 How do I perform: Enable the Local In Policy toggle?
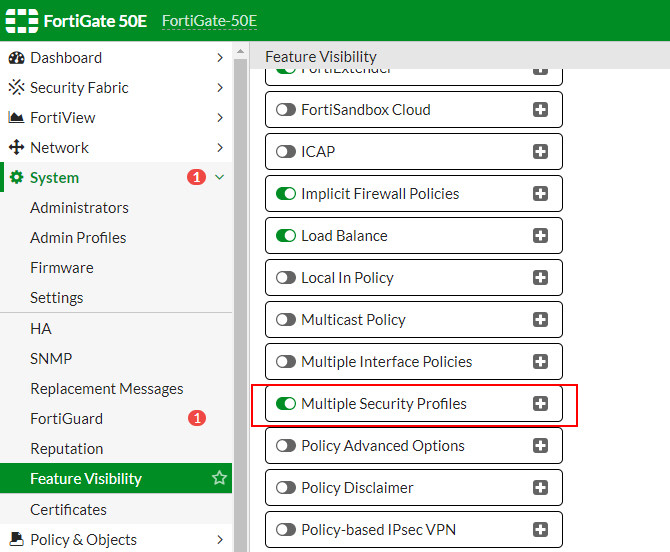pos(286,278)
